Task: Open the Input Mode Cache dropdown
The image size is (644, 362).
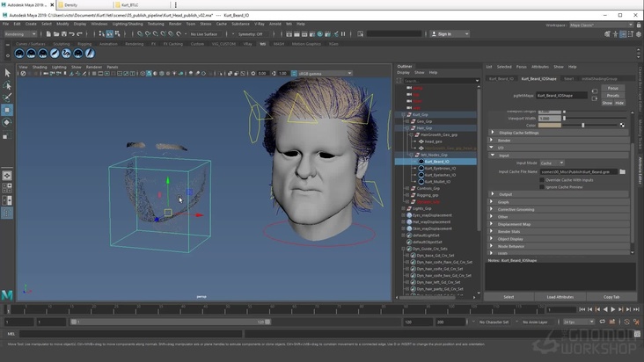Action: coord(552,163)
